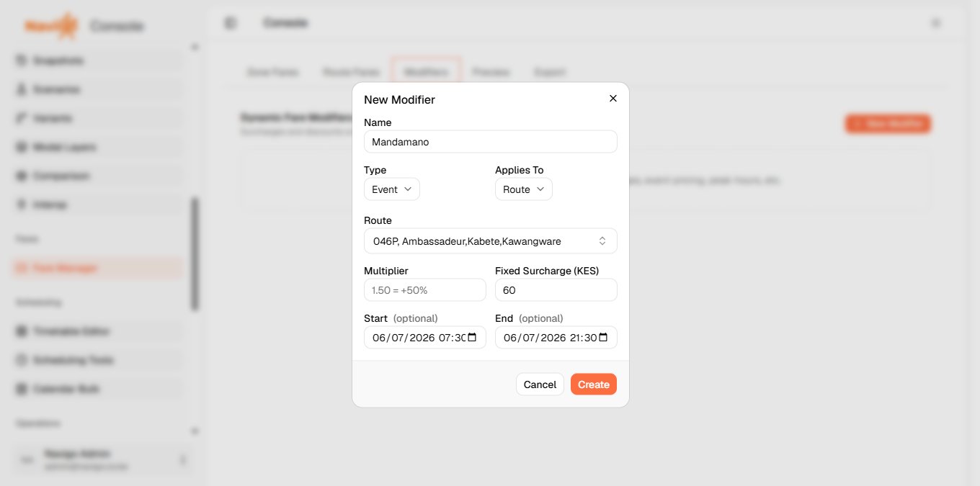The image size is (980, 486).
Task: Open the Start date calendar picker icon
Action: [472, 337]
